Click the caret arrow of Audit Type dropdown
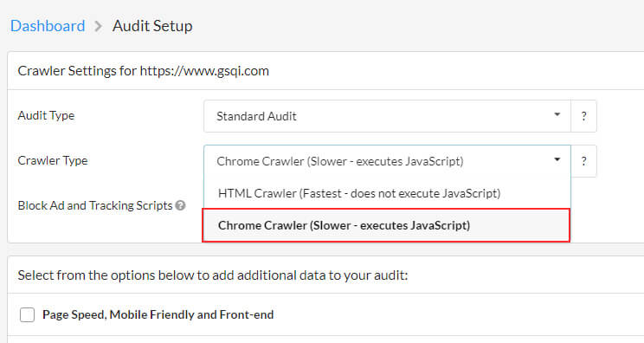644x343 pixels. 557,114
